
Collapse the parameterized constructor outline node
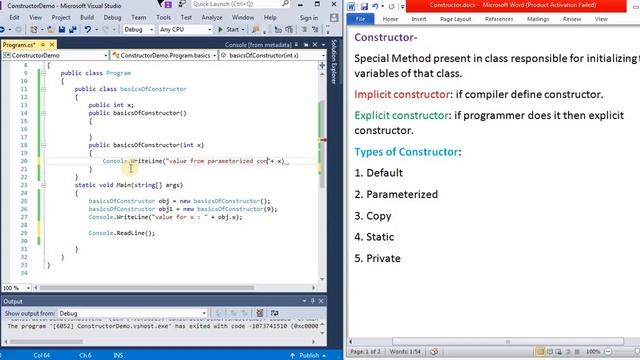tap(43, 145)
